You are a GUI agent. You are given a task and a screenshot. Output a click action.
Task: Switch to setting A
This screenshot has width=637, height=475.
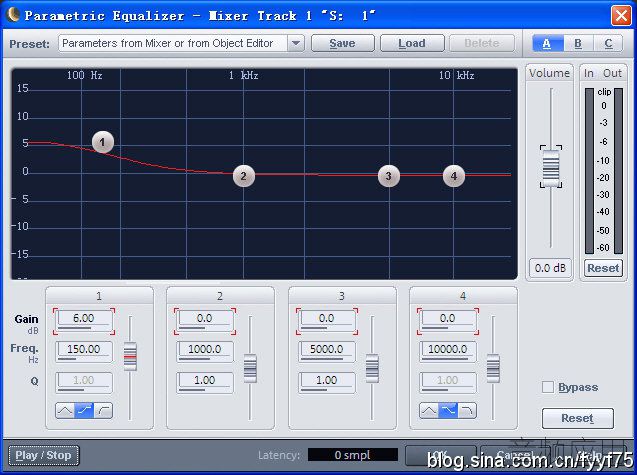(547, 43)
